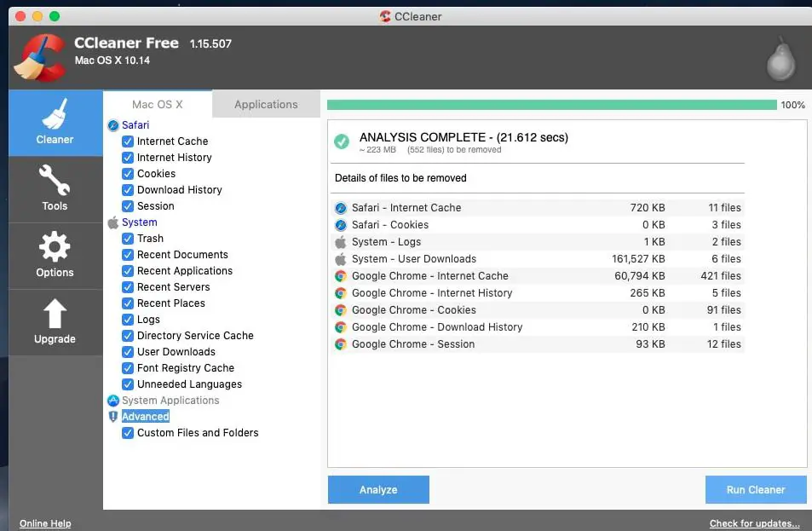Screen dimensions: 812x531
Task: Click the green 100% progress bar
Action: click(x=551, y=105)
